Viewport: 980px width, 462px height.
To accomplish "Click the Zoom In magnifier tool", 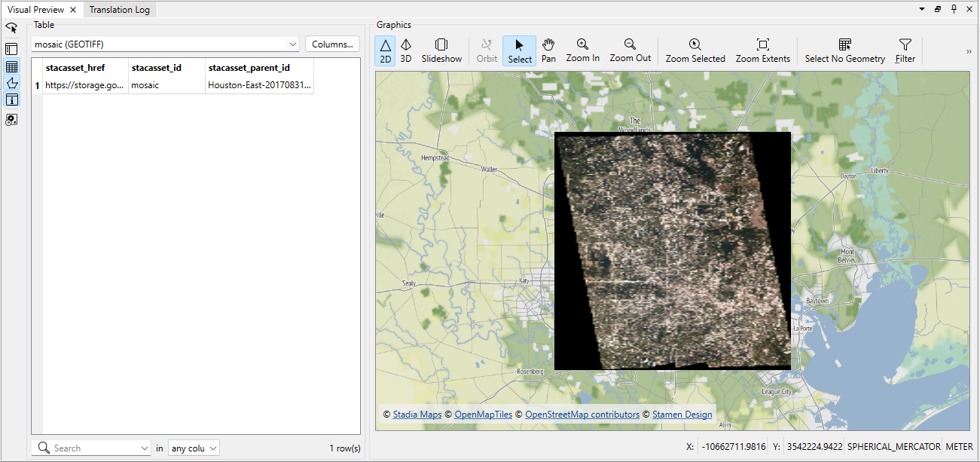I will pyautogui.click(x=582, y=50).
